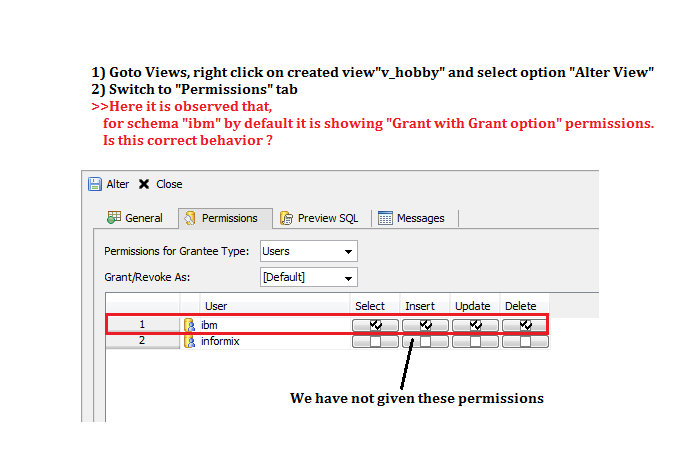699x474 pixels.
Task: Click the Messages tab grid icon
Action: [x=385, y=218]
